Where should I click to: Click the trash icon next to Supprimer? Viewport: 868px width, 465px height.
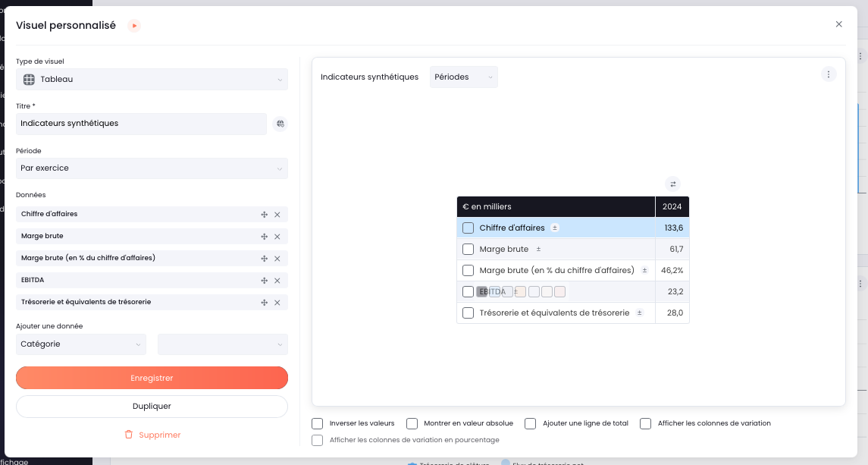click(x=128, y=435)
